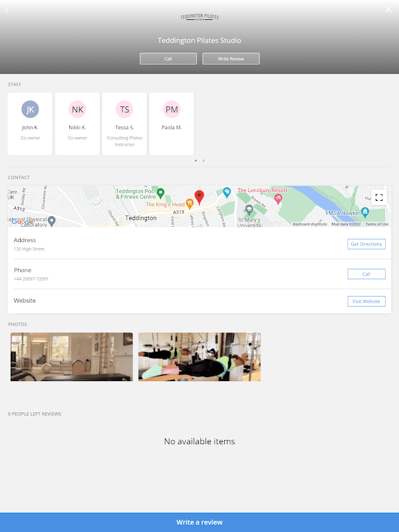This screenshot has width=399, height=532.
Task: Select the JK avatar circle
Action: click(x=30, y=109)
